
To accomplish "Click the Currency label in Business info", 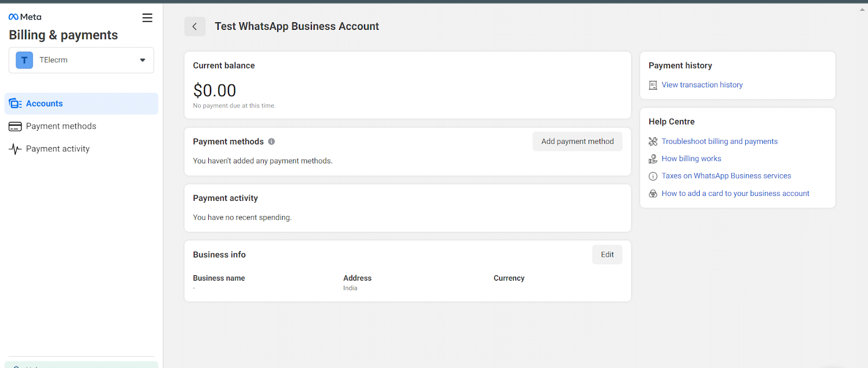I will [x=509, y=278].
